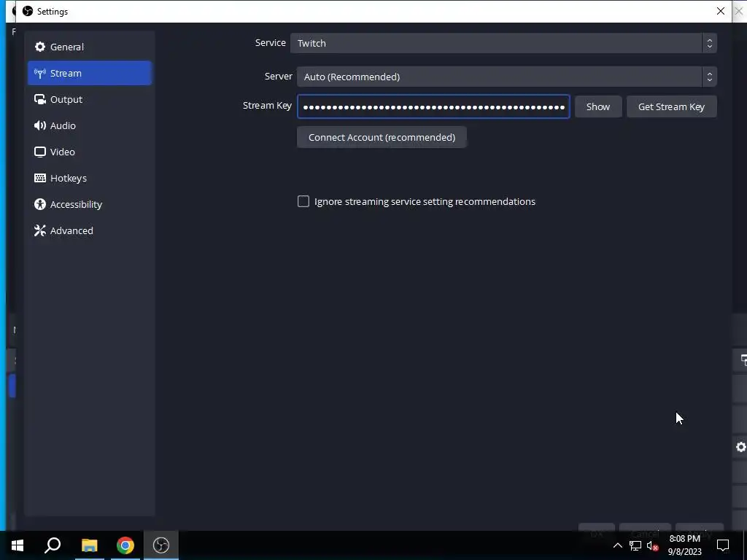Switch to the Audio settings category
The image size is (747, 560).
tap(90, 125)
